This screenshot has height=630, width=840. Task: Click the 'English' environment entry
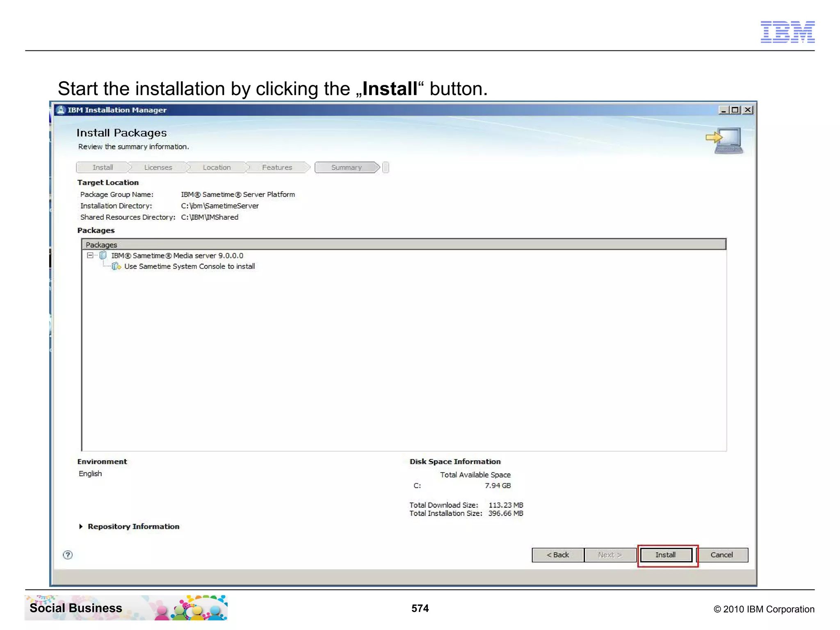pyautogui.click(x=90, y=474)
